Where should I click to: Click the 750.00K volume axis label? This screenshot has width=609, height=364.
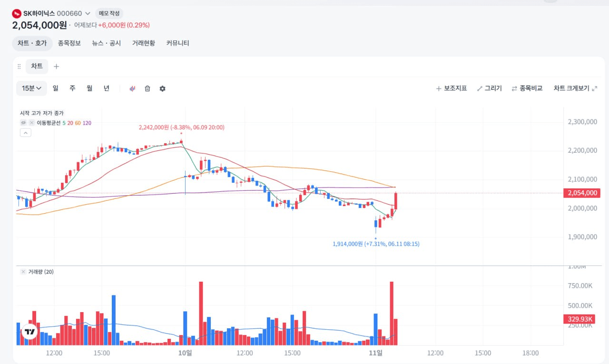pyautogui.click(x=580, y=285)
